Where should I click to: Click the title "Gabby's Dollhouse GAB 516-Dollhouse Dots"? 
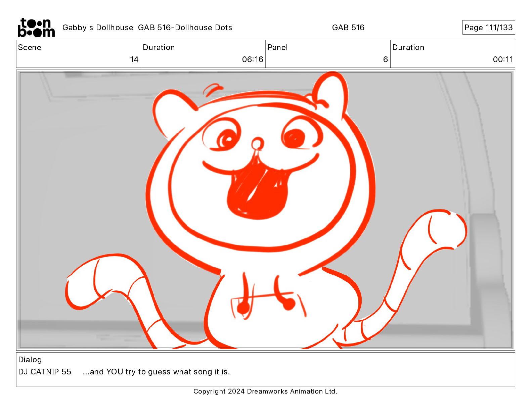147,28
